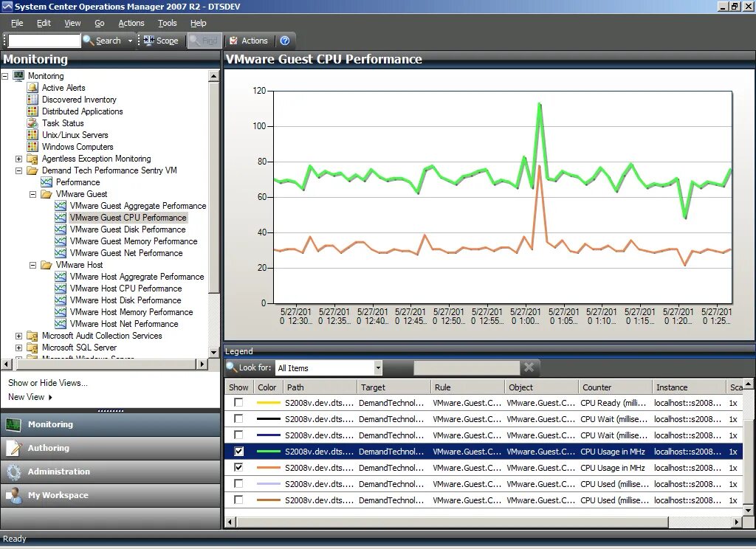Expand the Microsoft SQL Server node
The image size is (756, 549).
coord(18,348)
